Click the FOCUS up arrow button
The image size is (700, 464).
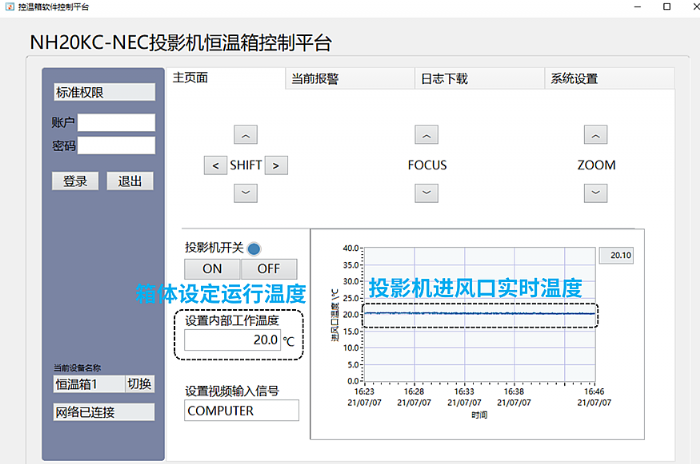427,134
